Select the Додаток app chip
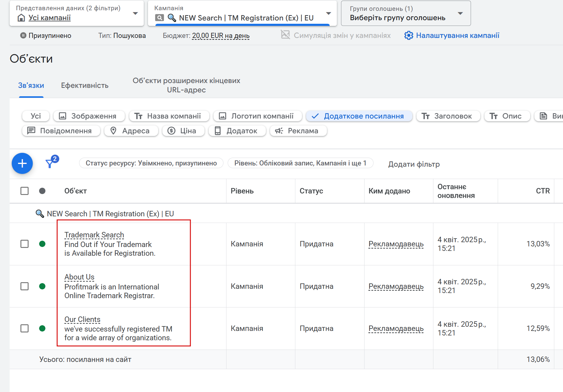 pos(237,131)
